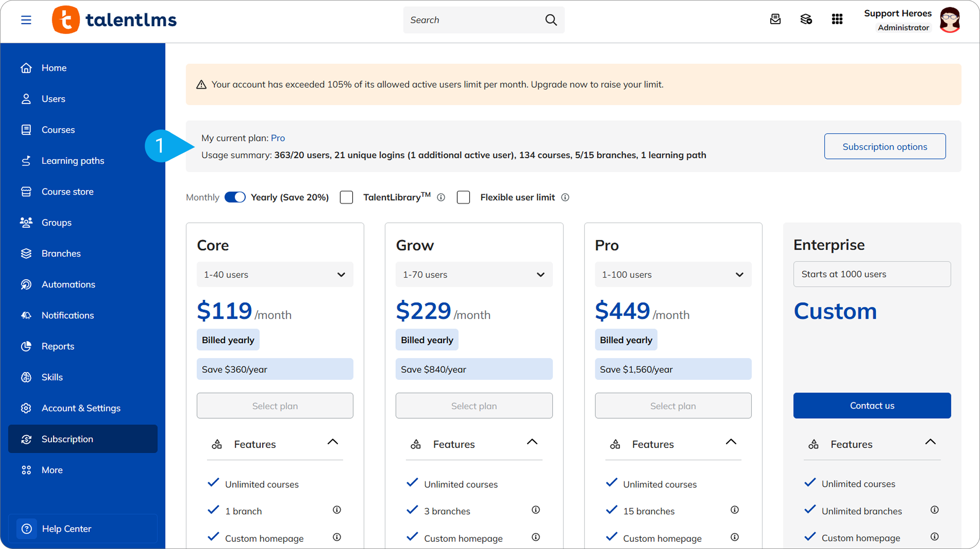Click the Reports icon in sidebar
Viewport: 980px width, 549px height.
click(x=26, y=346)
